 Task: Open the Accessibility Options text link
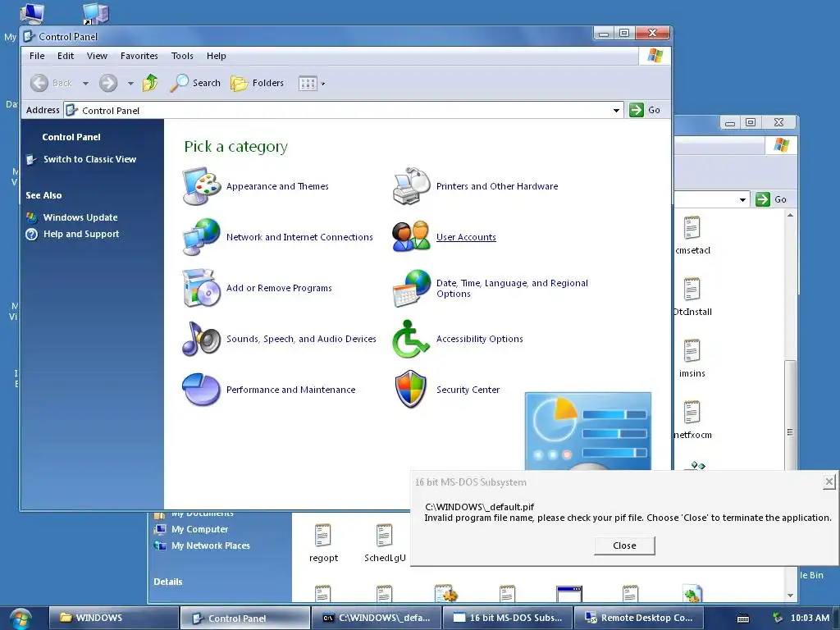coord(479,339)
